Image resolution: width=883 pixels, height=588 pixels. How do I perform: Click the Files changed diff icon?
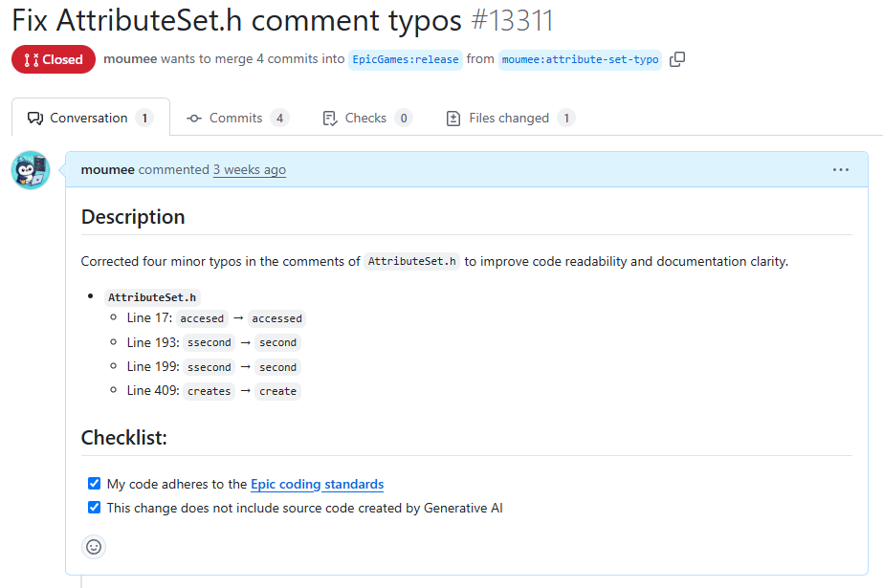pyautogui.click(x=453, y=119)
